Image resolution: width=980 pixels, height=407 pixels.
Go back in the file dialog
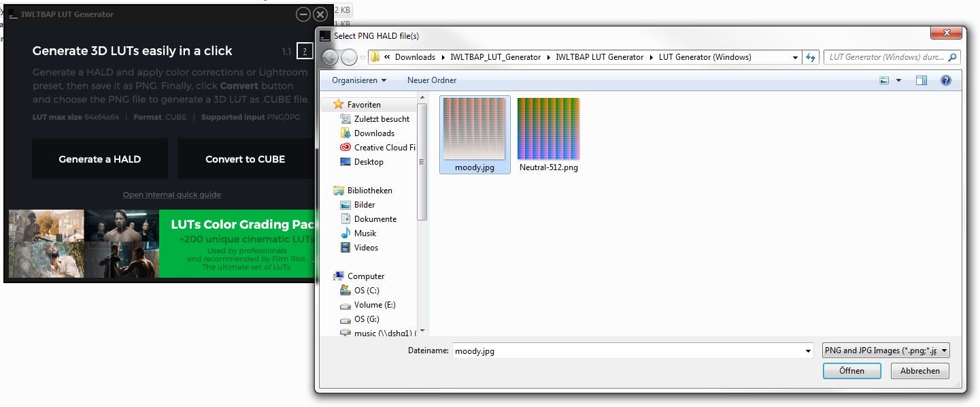[x=330, y=57]
